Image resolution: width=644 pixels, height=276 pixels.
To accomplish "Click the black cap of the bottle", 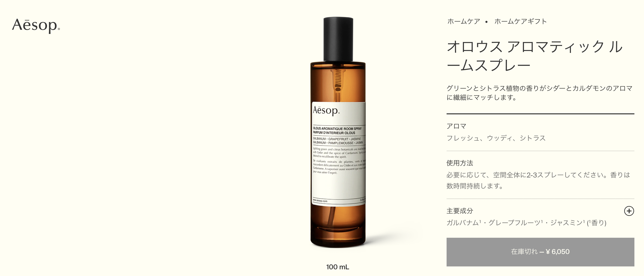I will coord(338,39).
